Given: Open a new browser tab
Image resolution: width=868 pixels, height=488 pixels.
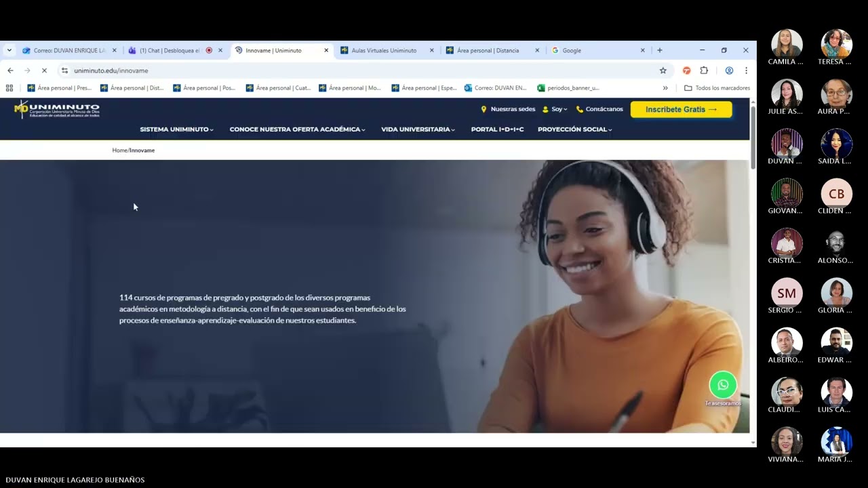Looking at the screenshot, I should point(659,50).
